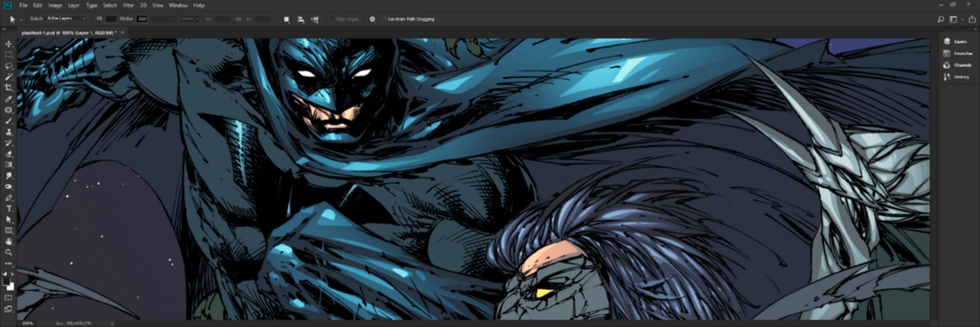The image size is (980, 327).
Task: Select the Crop tool
Action: pyautogui.click(x=8, y=88)
